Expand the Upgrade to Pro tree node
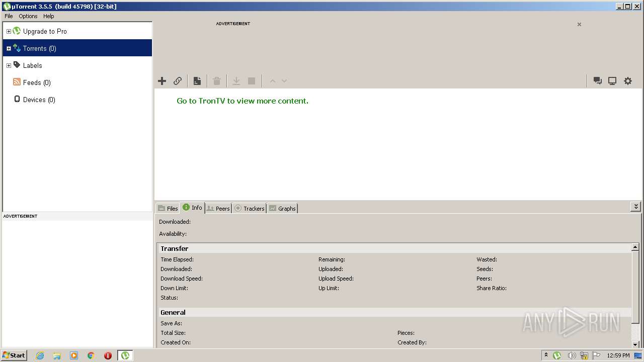The image size is (644, 362). (9, 31)
